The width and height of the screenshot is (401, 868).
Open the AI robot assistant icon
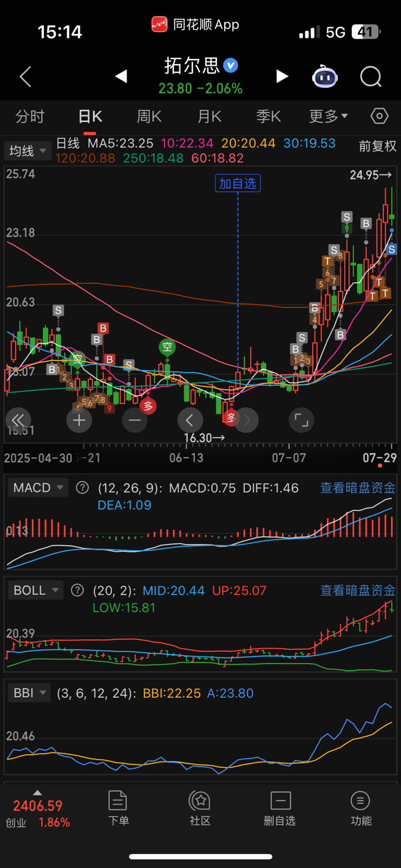tap(325, 77)
